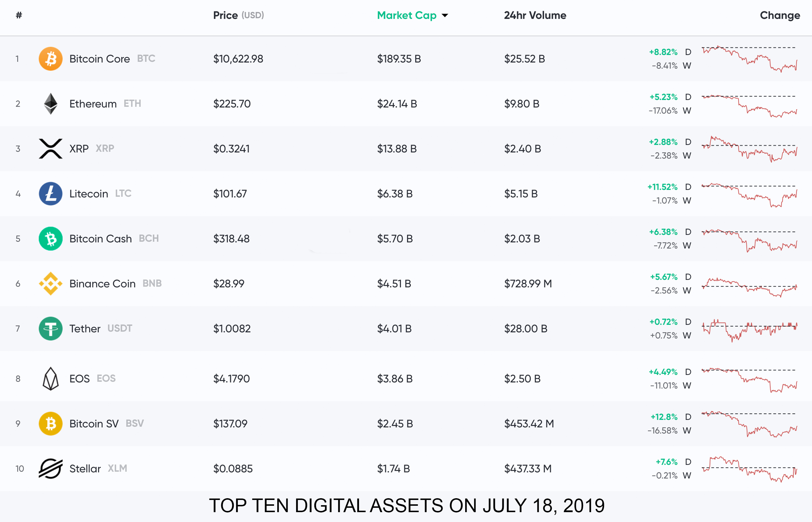Screen dimensions: 812x522
Task: Click the Tether green logo icon
Action: tap(50, 329)
